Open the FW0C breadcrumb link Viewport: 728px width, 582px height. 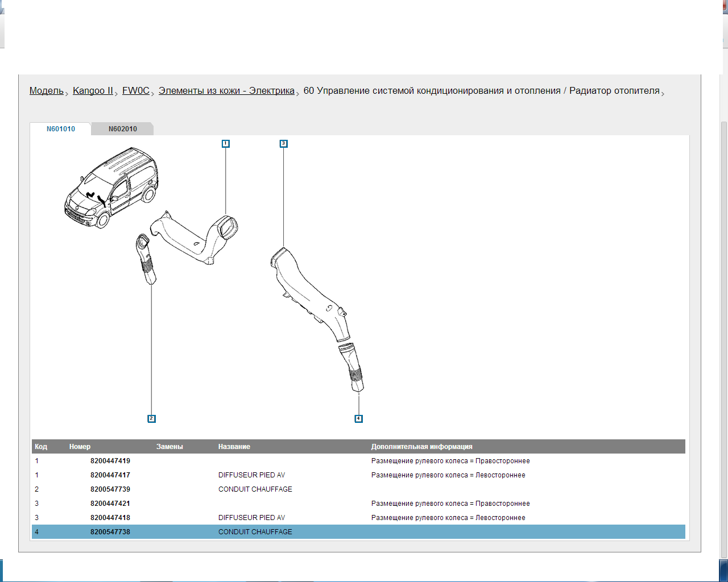pyautogui.click(x=136, y=91)
